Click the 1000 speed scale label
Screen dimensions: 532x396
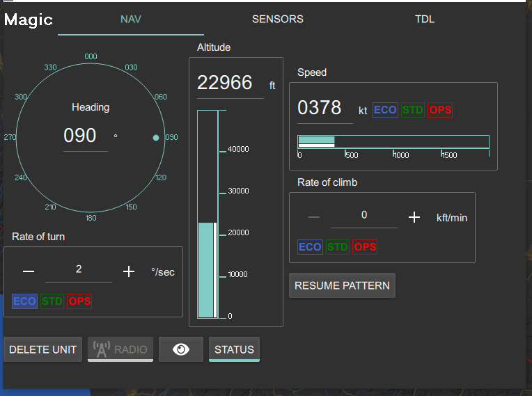click(401, 155)
